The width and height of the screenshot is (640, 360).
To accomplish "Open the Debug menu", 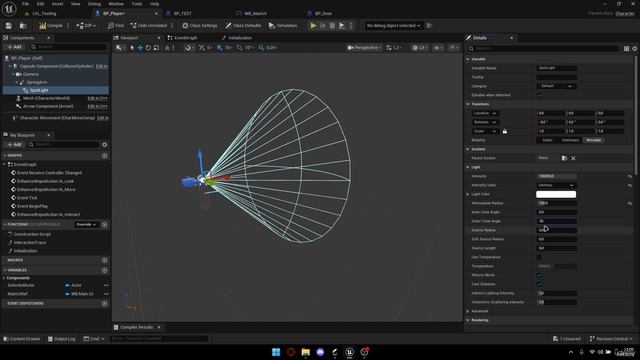I will click(x=94, y=4).
